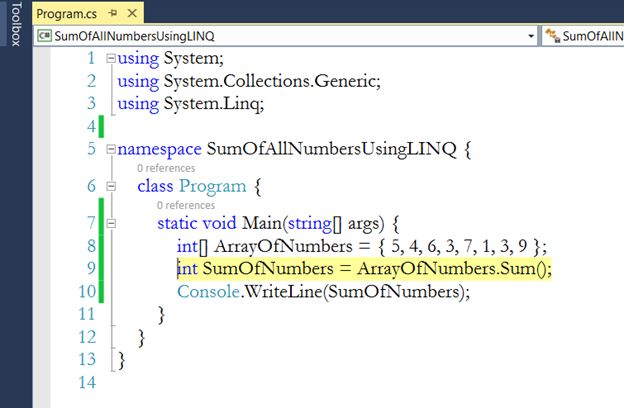Collapse the class Program block

[111, 186]
